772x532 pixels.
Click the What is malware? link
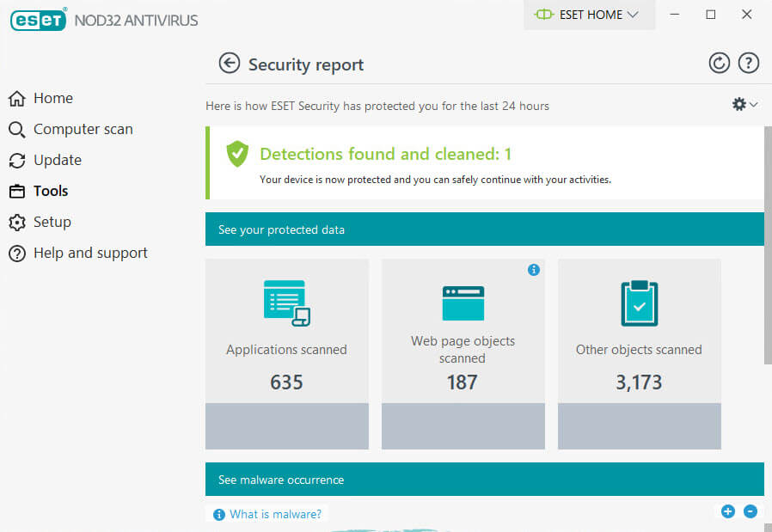point(275,514)
